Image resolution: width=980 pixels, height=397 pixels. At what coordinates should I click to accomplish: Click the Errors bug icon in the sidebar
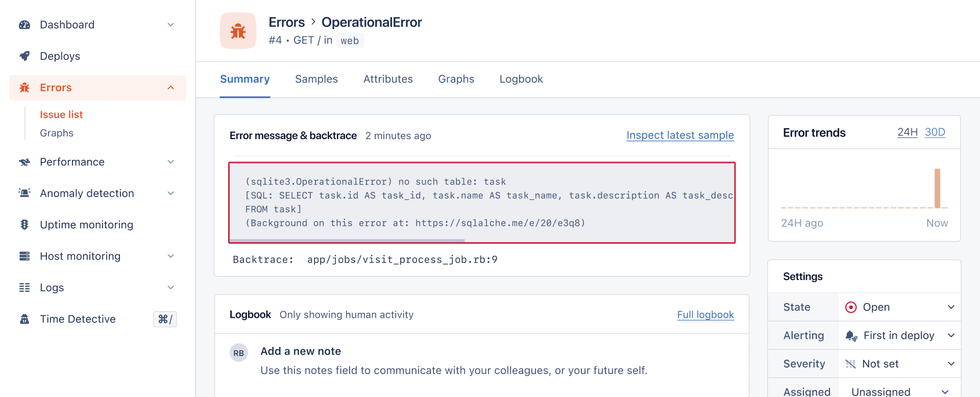click(x=24, y=88)
